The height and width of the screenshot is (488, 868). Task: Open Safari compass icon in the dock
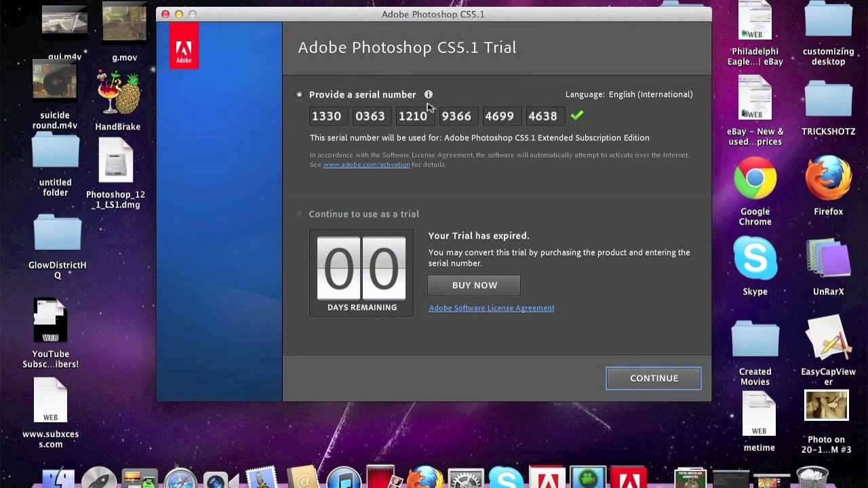pos(180,479)
